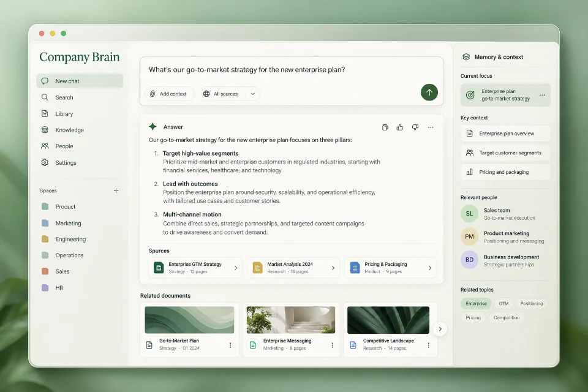Image resolution: width=588 pixels, height=392 pixels.
Task: Open options menu for Go-to-Market Plan
Action: pos(230,345)
